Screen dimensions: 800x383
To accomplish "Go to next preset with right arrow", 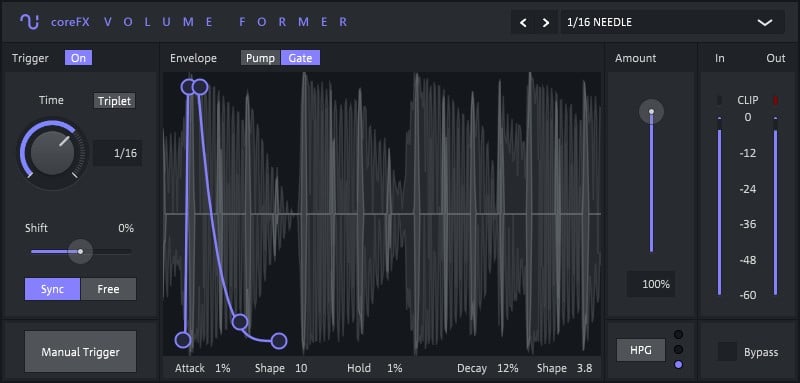I will (546, 22).
